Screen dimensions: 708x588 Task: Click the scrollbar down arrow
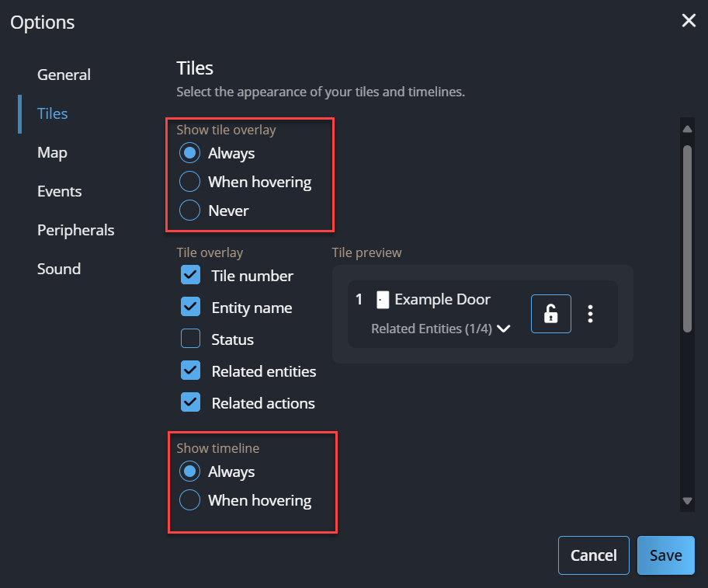point(686,501)
